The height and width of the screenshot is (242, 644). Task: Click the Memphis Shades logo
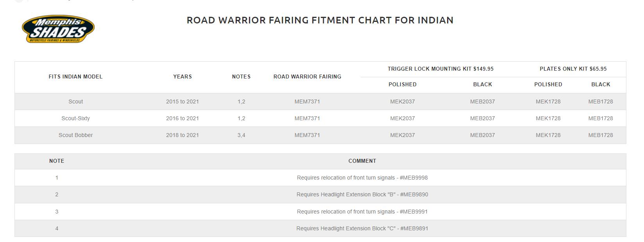click(x=58, y=29)
